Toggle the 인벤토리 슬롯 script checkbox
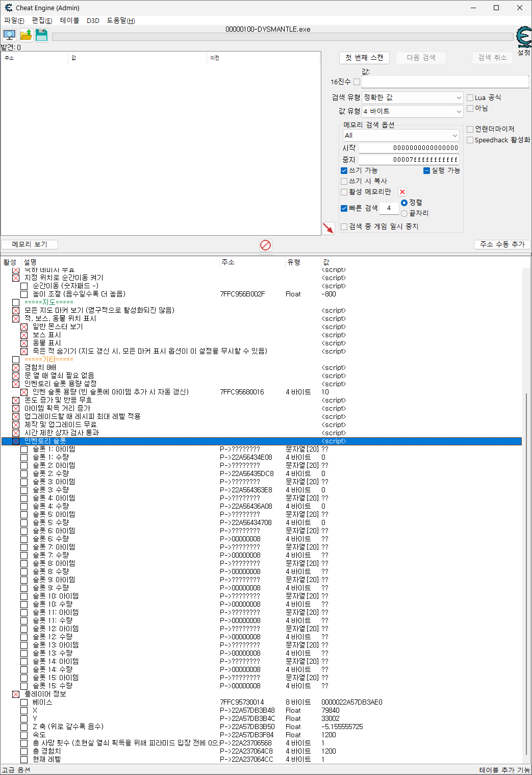 click(x=16, y=441)
